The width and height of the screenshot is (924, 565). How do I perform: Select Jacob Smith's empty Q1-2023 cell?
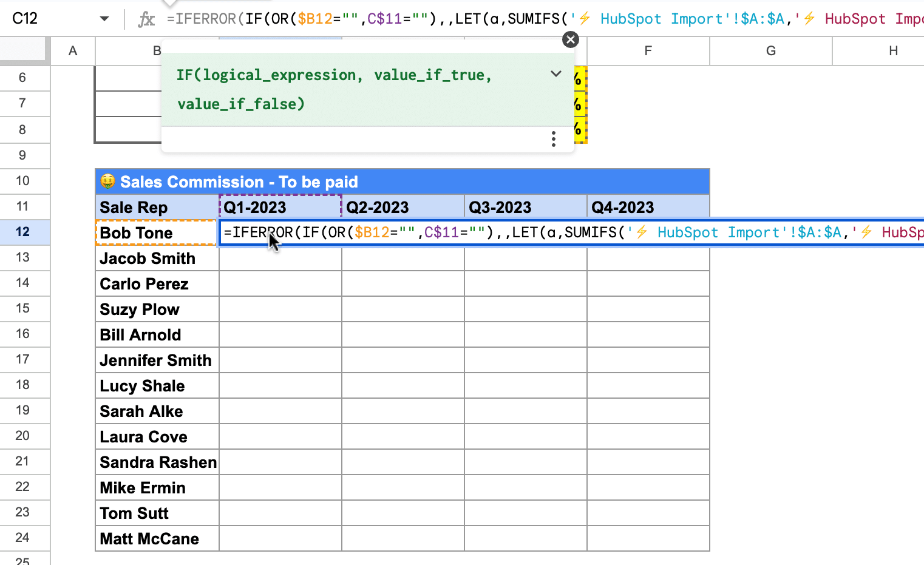pyautogui.click(x=280, y=258)
